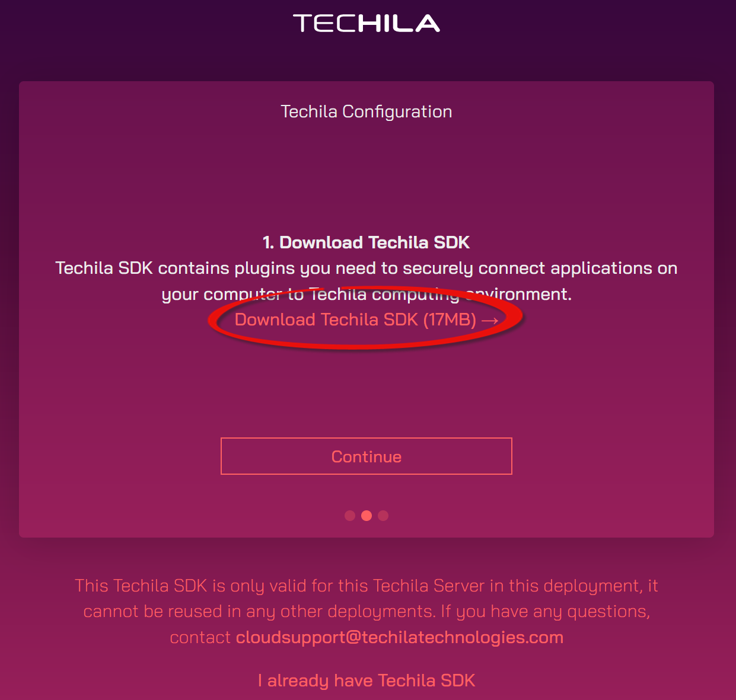Select the highlighted middle pagination dot
Viewport: 736px width, 700px height.
tap(367, 516)
